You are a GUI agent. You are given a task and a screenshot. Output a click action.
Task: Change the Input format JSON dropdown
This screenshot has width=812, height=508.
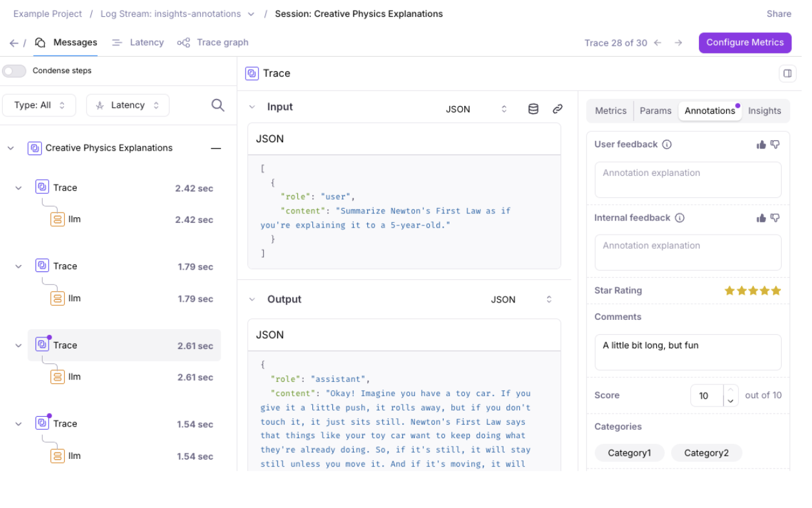[x=477, y=109]
